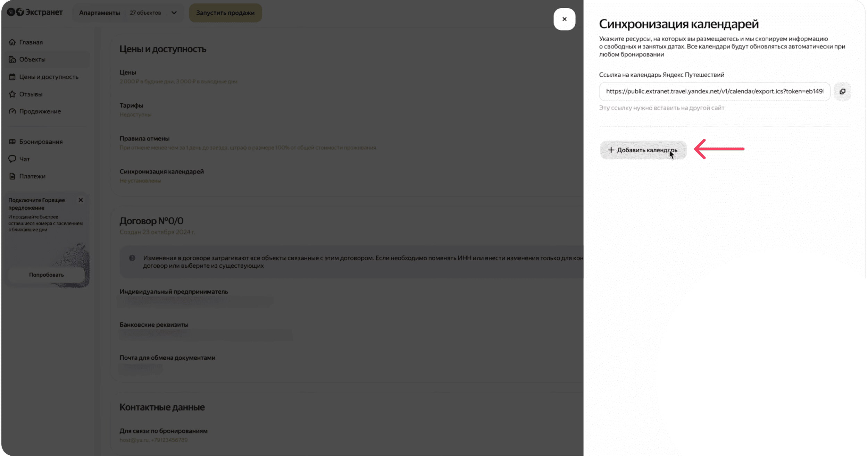This screenshot has height=456, width=868.
Task: Click the Цены и доступность calendar icon
Action: click(12, 77)
